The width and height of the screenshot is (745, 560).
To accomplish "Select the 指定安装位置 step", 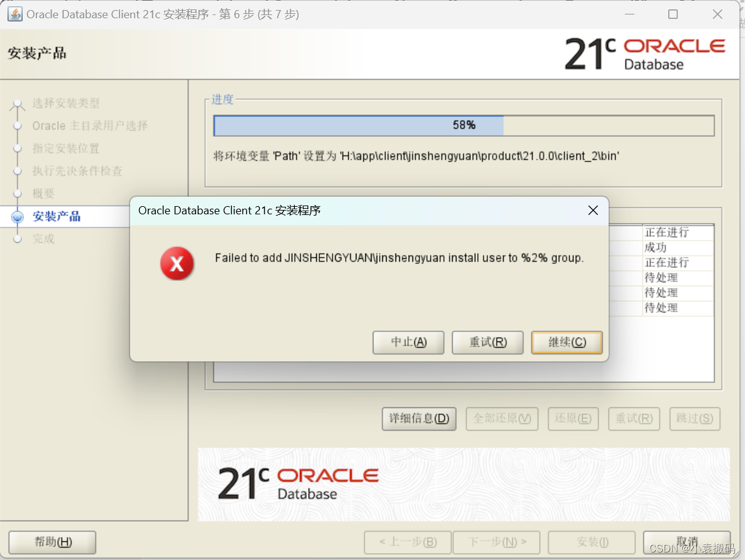I will [x=66, y=149].
